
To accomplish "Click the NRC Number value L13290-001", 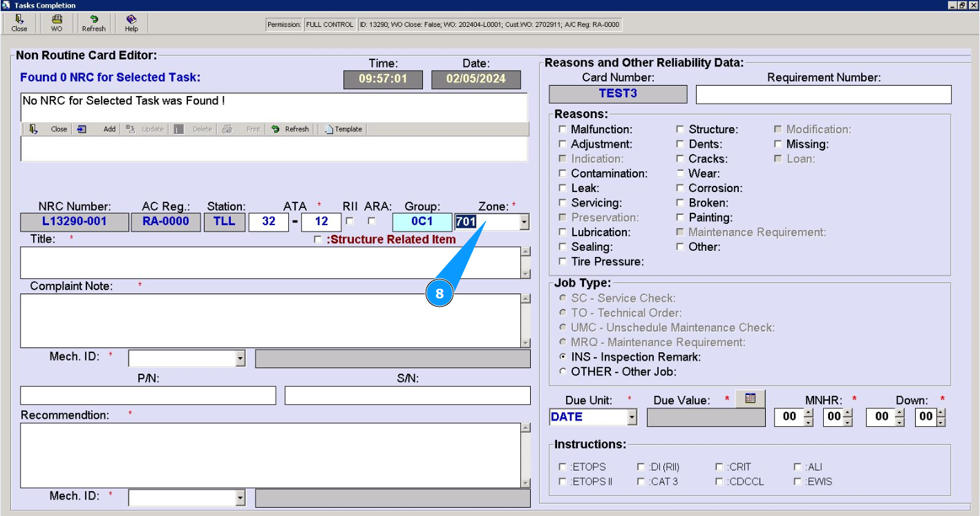I will pos(75,222).
